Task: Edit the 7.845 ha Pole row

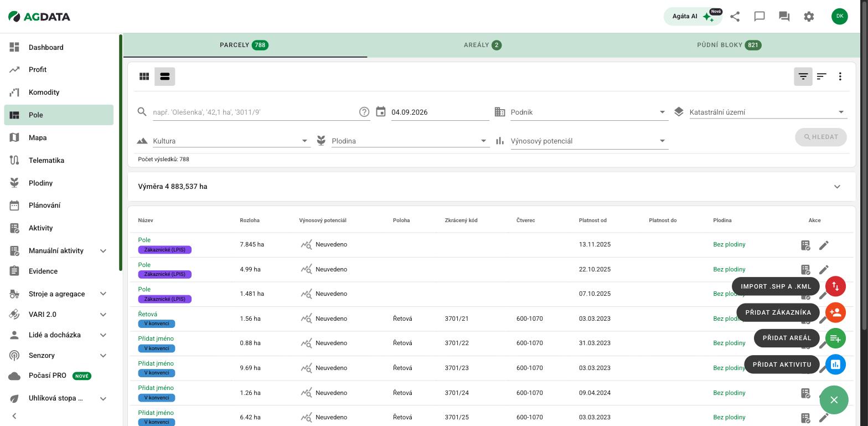Action: (x=824, y=245)
